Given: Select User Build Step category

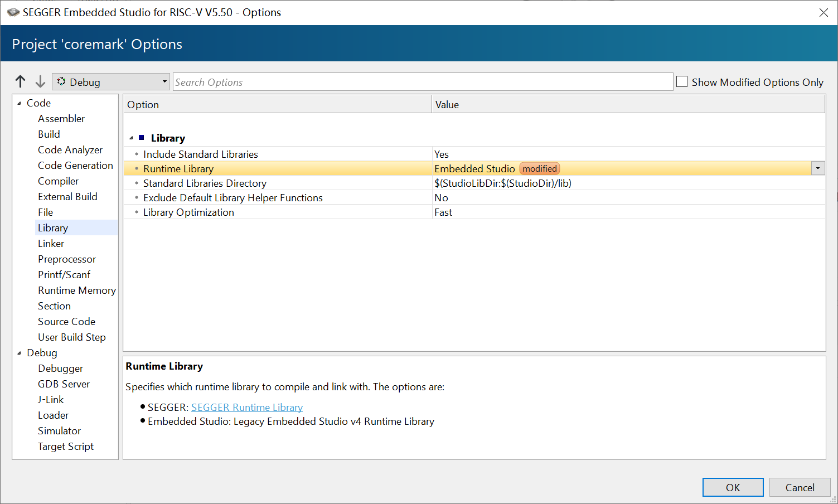Looking at the screenshot, I should [71, 337].
